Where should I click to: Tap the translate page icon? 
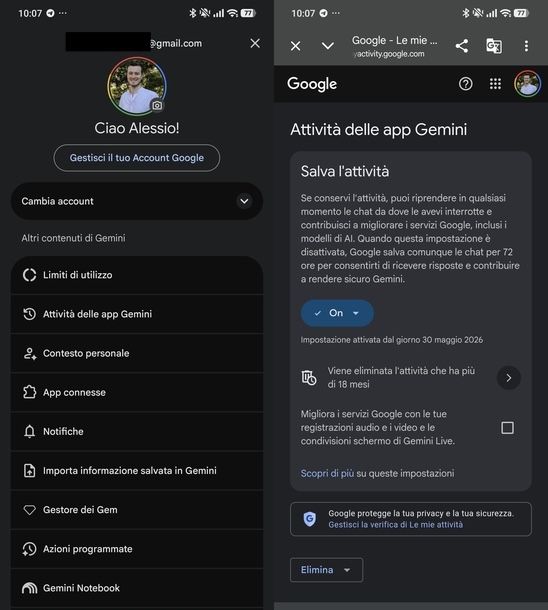coord(494,46)
